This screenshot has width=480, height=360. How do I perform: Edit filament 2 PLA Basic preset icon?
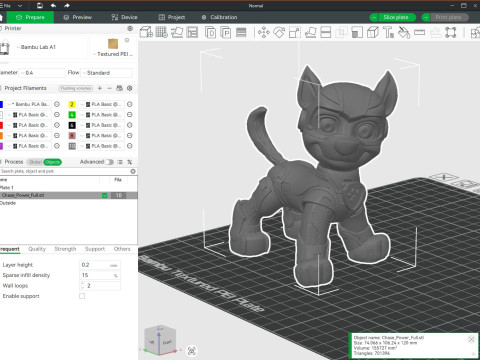[130, 104]
